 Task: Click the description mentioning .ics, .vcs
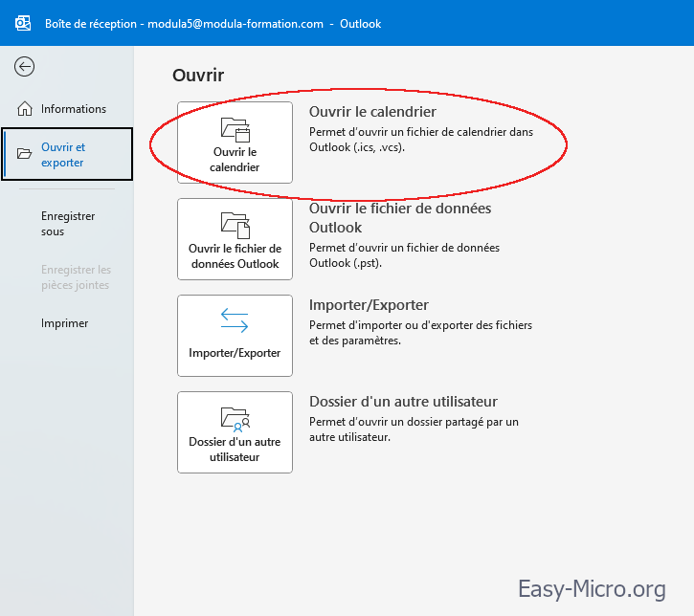(421, 140)
